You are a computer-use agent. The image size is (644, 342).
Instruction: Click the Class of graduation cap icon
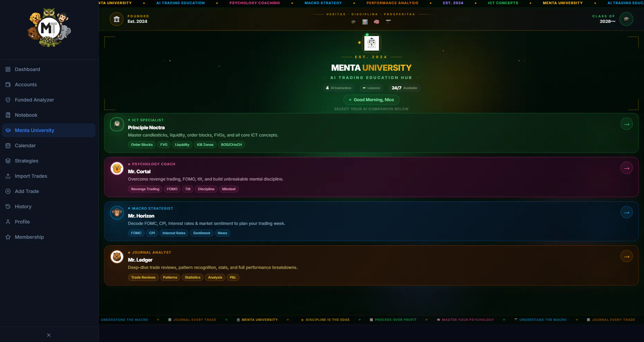click(626, 19)
